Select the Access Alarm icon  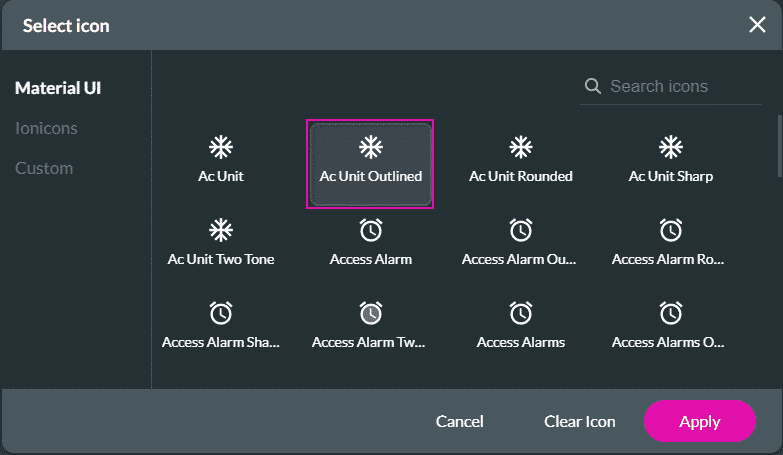click(370, 243)
